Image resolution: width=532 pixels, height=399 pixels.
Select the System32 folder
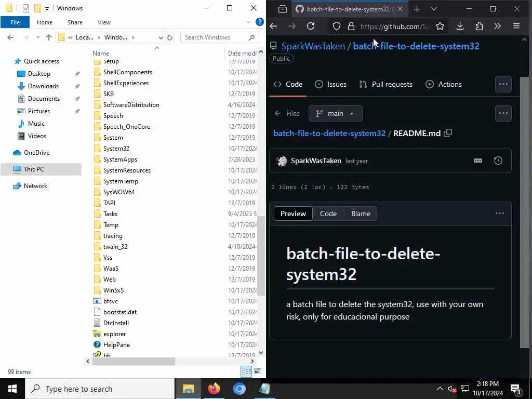[116, 148]
